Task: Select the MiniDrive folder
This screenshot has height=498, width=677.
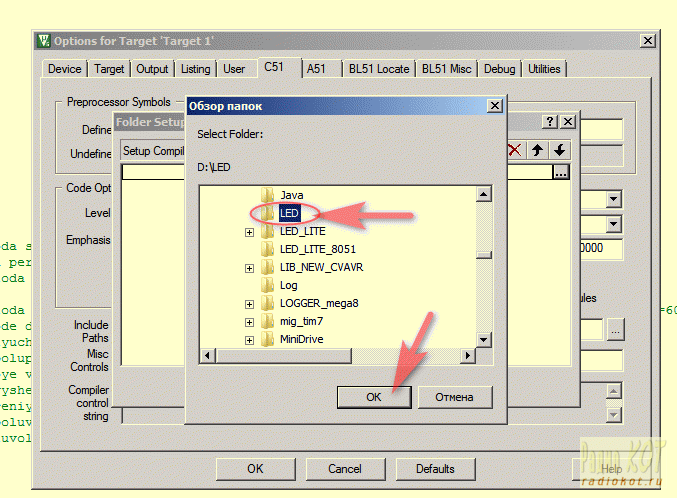Action: 301,339
